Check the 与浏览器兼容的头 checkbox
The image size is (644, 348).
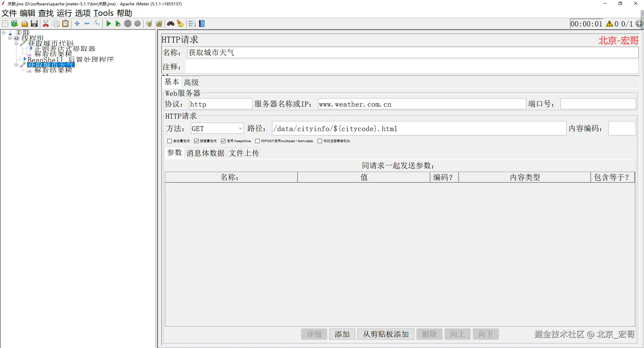pyautogui.click(x=320, y=141)
